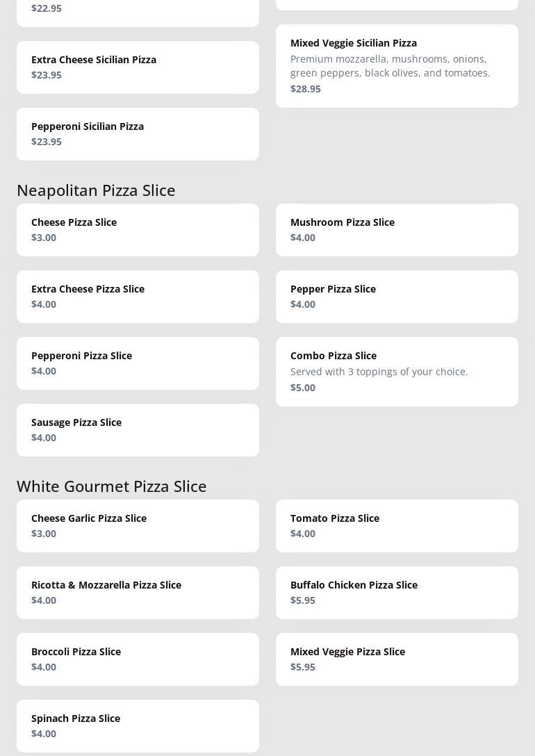Click the Spinach Pizza Slice card

pyautogui.click(x=138, y=726)
